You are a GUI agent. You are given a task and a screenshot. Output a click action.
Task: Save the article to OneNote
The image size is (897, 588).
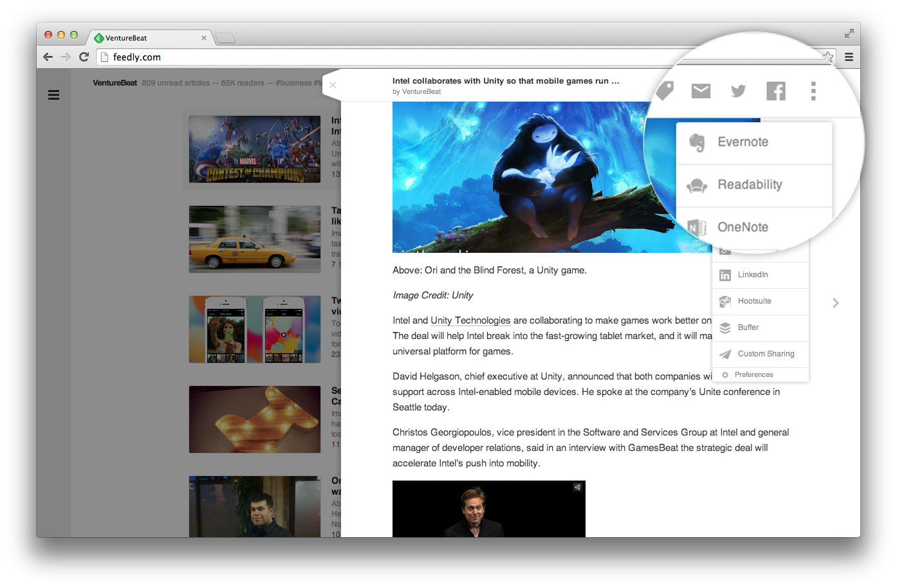(743, 227)
